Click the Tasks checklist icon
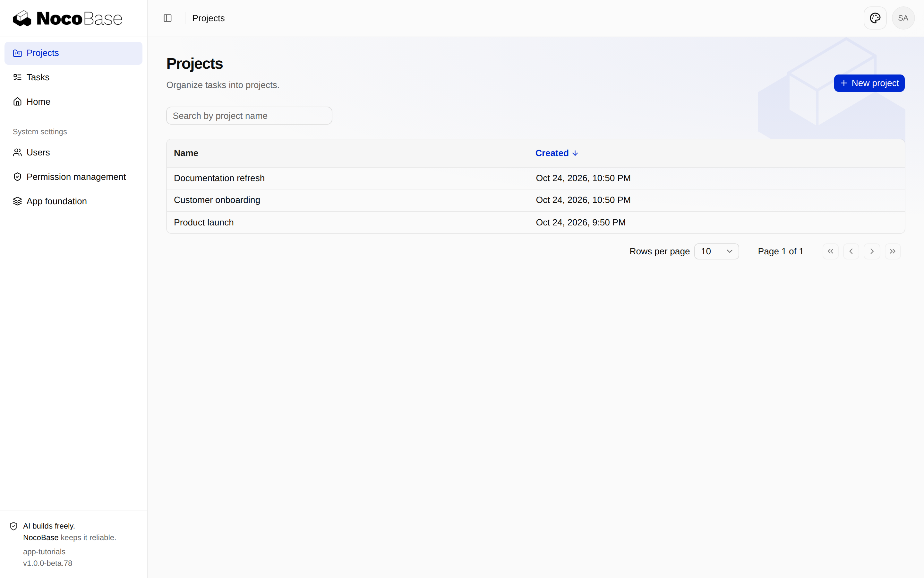Viewport: 924px width, 578px height. [17, 77]
